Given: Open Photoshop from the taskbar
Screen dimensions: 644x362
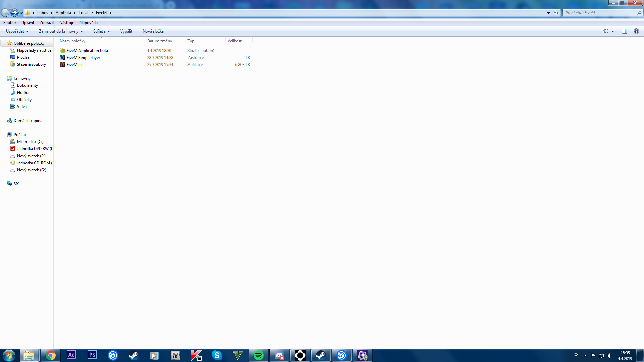Looking at the screenshot, I should [92, 355].
